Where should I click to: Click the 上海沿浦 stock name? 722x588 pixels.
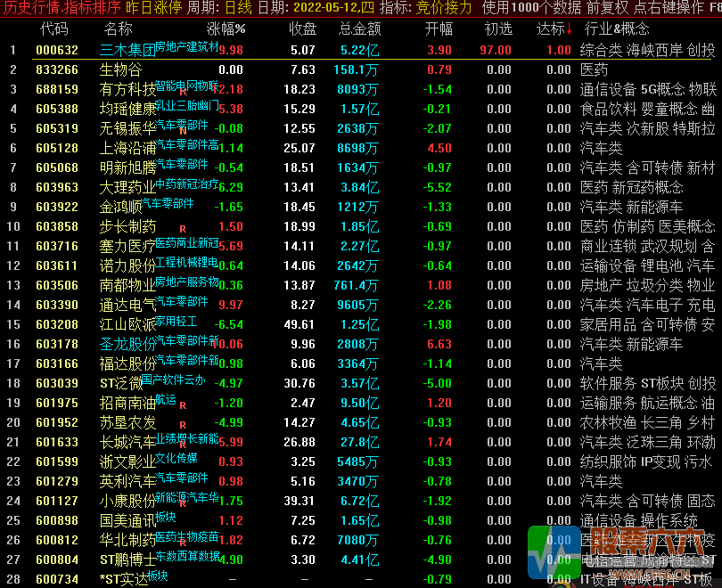coord(127,148)
